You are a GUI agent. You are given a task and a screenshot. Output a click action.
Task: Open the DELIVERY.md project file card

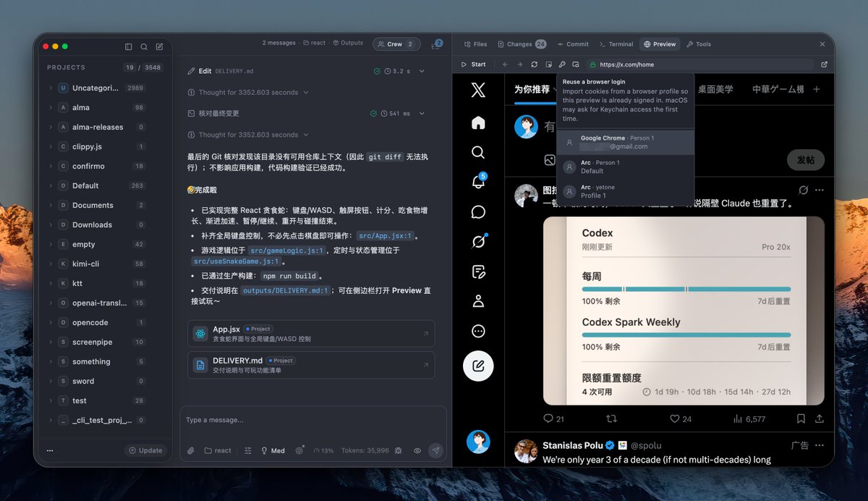(x=311, y=365)
